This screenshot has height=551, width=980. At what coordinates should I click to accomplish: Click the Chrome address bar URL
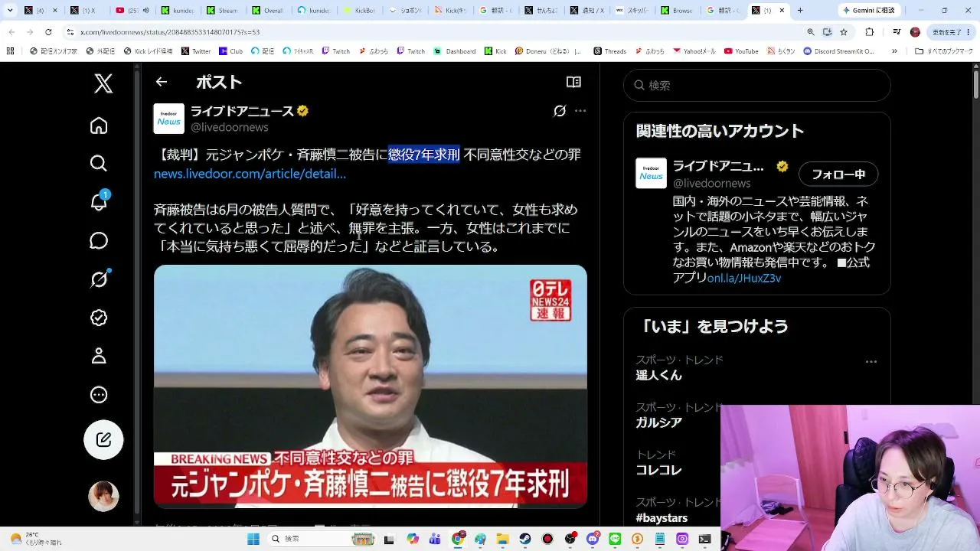(x=170, y=32)
